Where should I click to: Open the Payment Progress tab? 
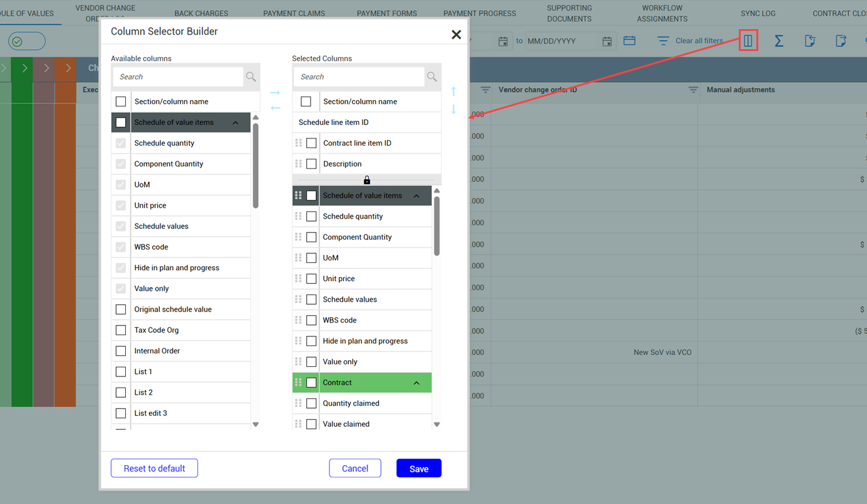click(x=480, y=13)
